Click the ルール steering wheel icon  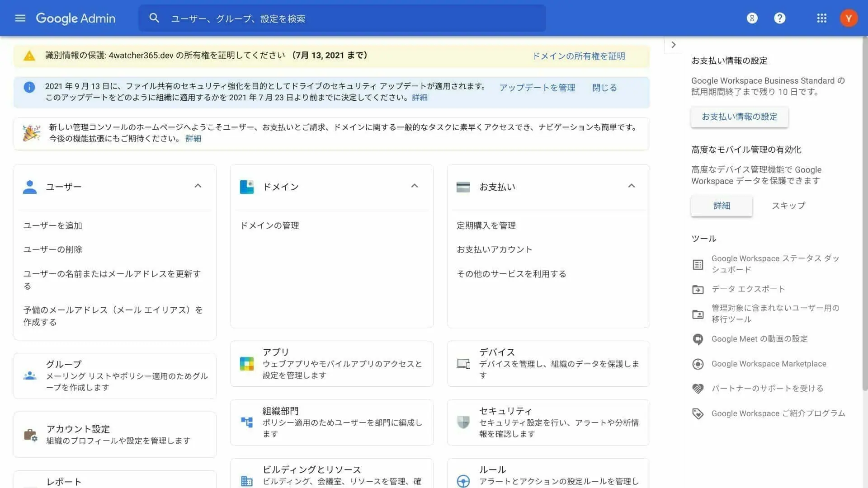463,481
